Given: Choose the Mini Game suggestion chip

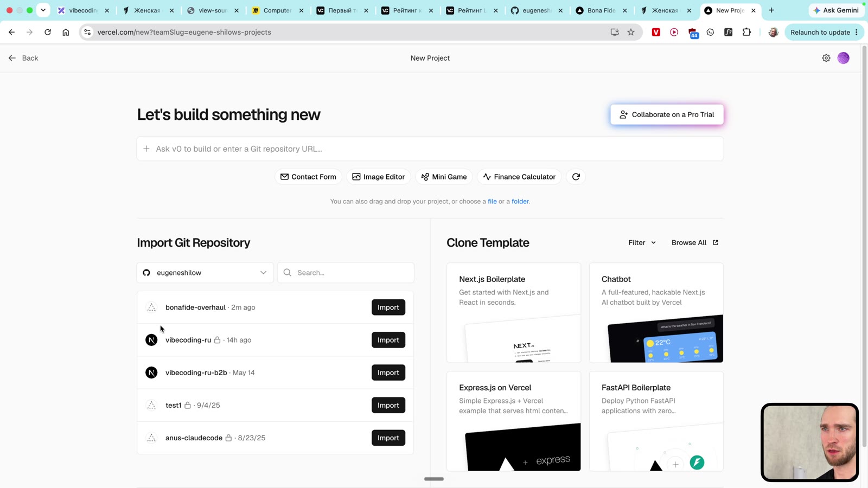Looking at the screenshot, I should tap(444, 177).
